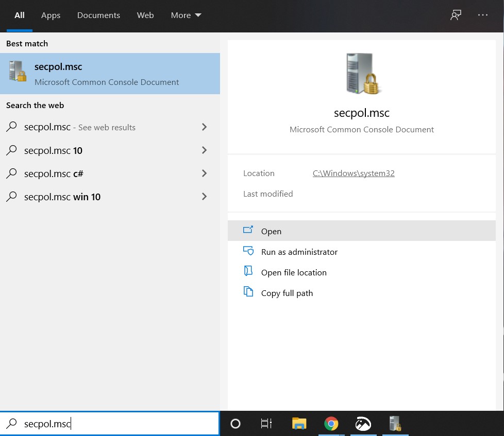Select the Web search tab
504x436 pixels.
coord(145,15)
